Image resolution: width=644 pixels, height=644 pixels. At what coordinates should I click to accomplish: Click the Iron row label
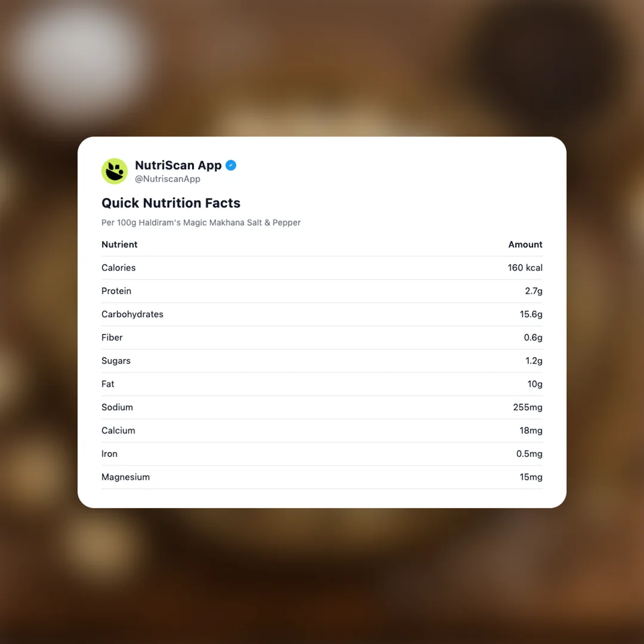coord(109,454)
